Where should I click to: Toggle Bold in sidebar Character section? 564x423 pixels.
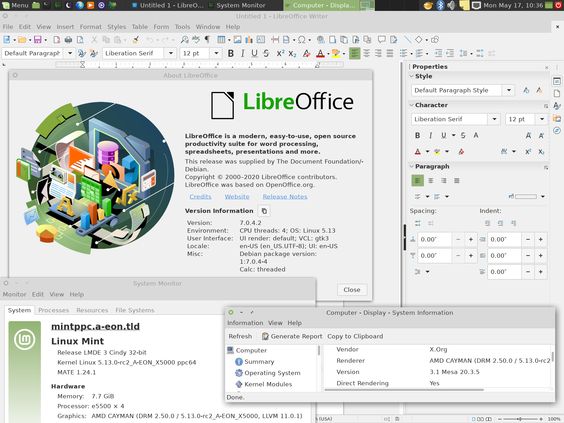coord(417,135)
